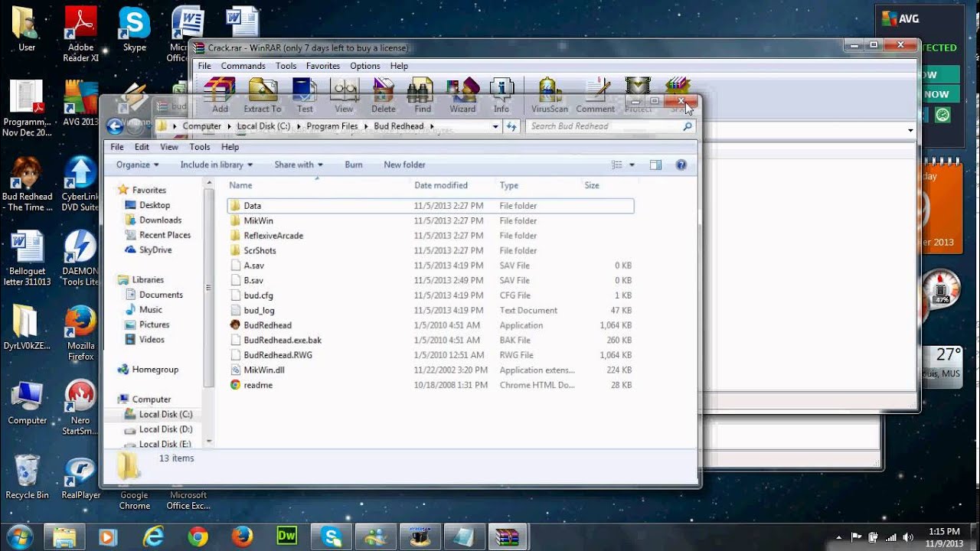Toggle the Explorer preview pane button
This screenshot has height=551, width=980.
pos(655,165)
